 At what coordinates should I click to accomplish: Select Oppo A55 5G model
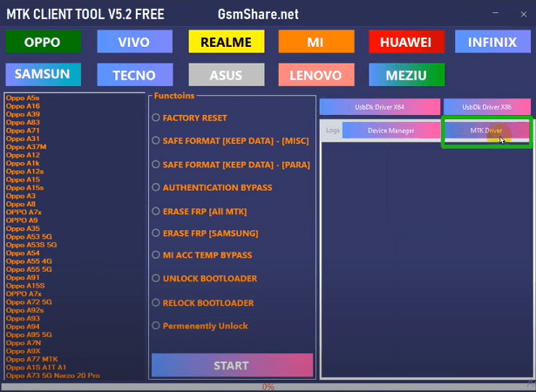click(x=29, y=270)
